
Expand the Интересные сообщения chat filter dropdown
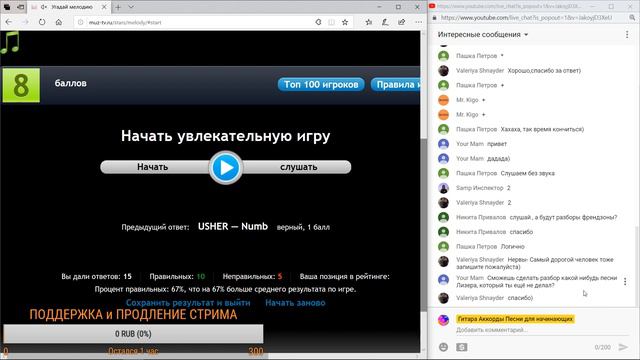coord(483,35)
